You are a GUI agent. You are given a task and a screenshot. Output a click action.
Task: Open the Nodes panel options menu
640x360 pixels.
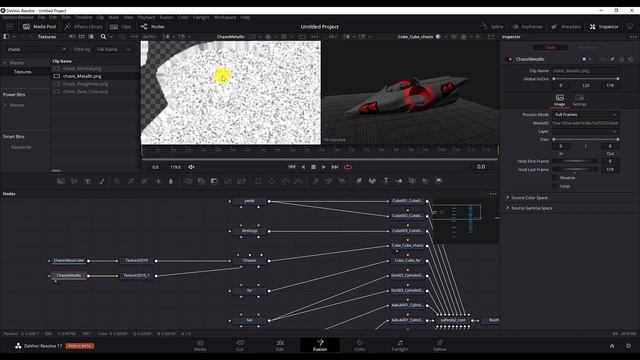tap(493, 194)
